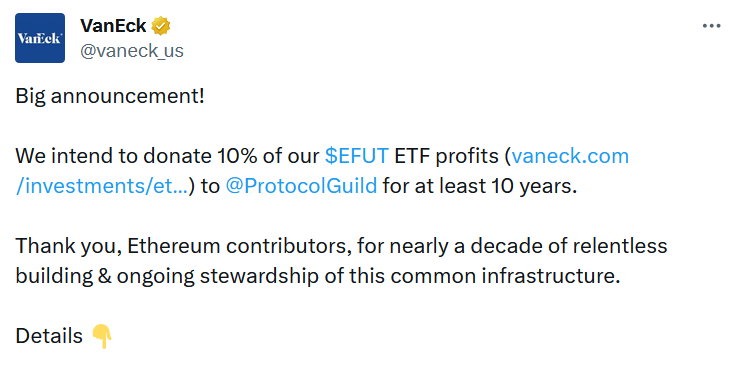This screenshot has height=369, width=743.
Task: Click "for at least 10 years" phrase
Action: [478, 186]
